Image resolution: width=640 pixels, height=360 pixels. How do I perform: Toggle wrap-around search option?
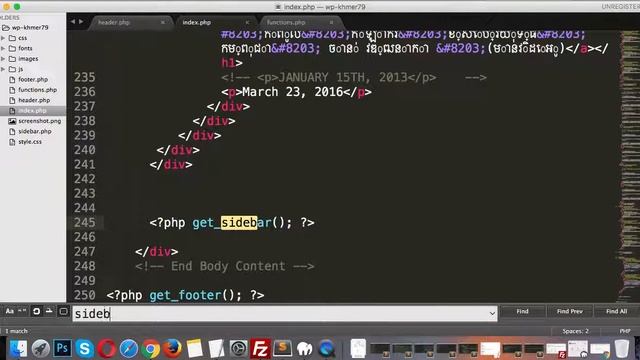[36, 311]
